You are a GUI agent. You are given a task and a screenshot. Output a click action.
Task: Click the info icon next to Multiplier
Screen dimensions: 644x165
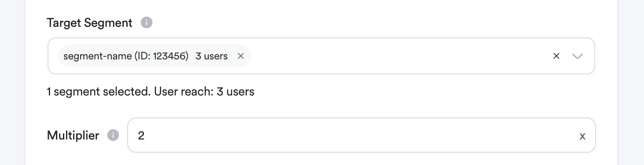pyautogui.click(x=113, y=135)
